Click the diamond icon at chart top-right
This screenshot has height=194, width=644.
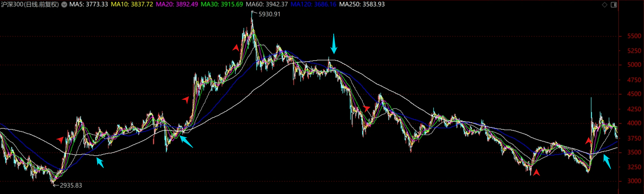[604, 5]
